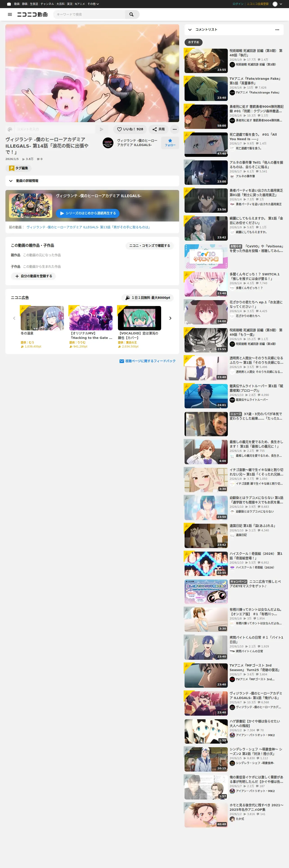Open the 拷問バイトくんの日常 #1 video title

coord(256,640)
